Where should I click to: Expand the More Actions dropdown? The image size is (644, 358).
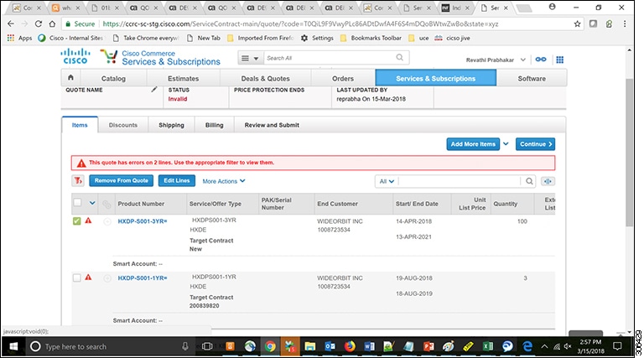tap(223, 181)
